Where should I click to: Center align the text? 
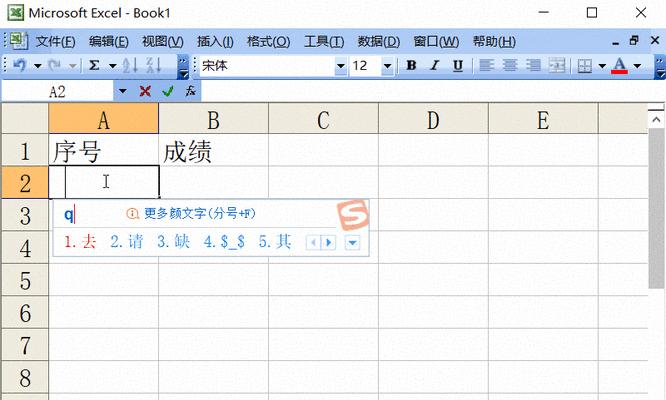[x=510, y=65]
